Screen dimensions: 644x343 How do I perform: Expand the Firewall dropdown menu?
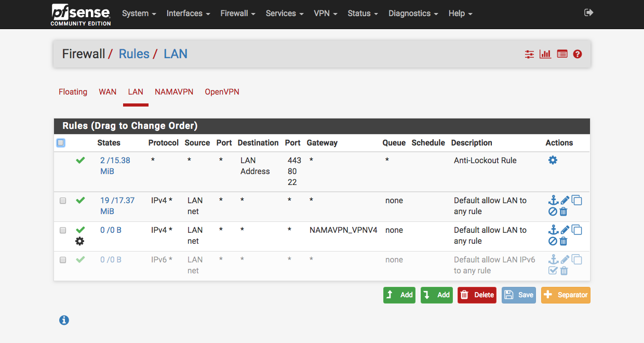click(237, 14)
